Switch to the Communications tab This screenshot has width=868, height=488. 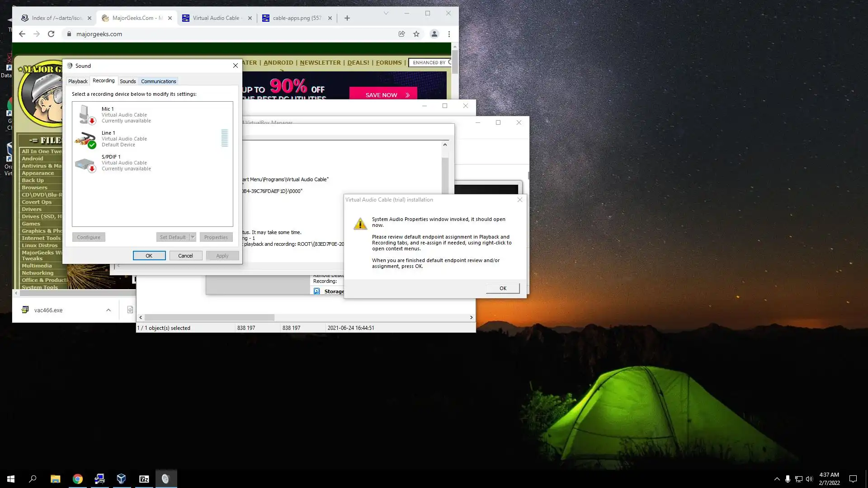click(x=158, y=81)
